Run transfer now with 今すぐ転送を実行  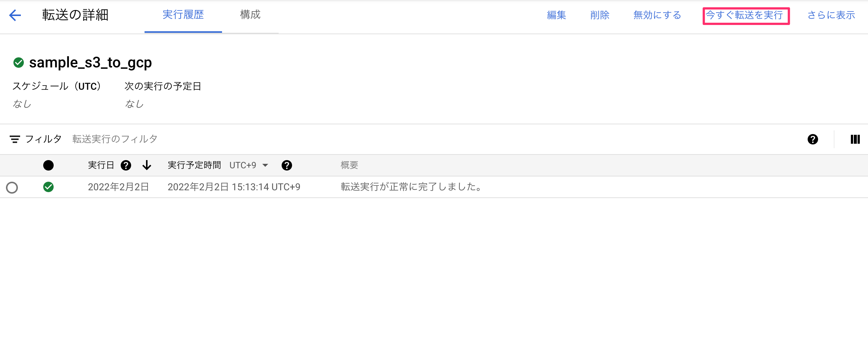[x=744, y=15]
